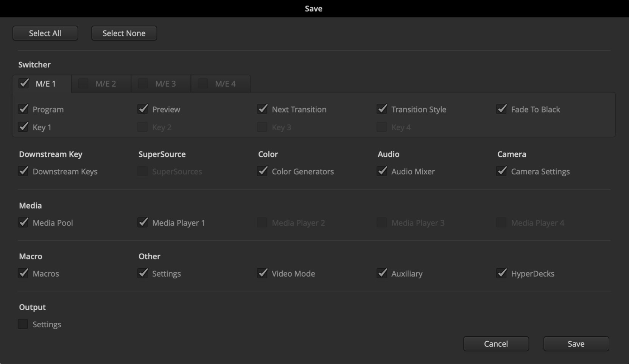Disable Color Generators
This screenshot has height=364, width=629.
262,171
